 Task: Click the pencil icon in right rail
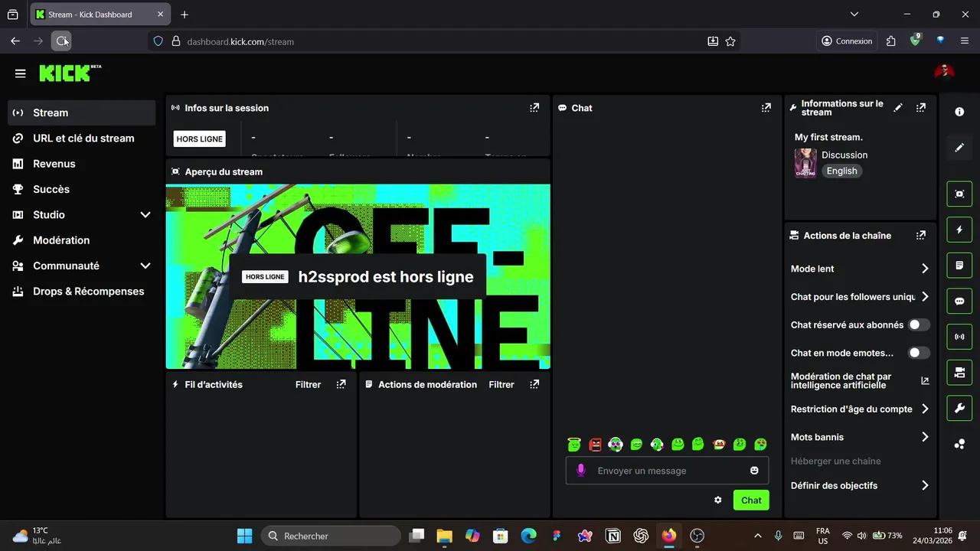(959, 147)
